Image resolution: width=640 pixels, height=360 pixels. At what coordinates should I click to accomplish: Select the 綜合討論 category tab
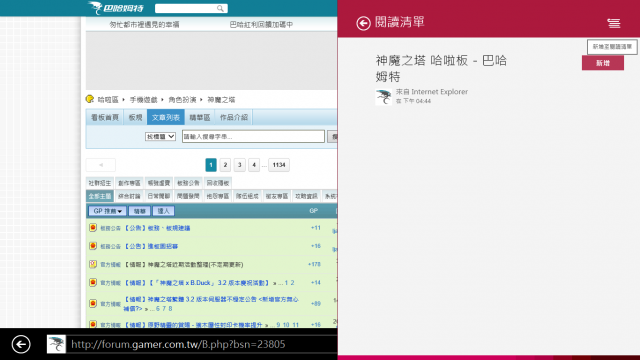(x=129, y=196)
